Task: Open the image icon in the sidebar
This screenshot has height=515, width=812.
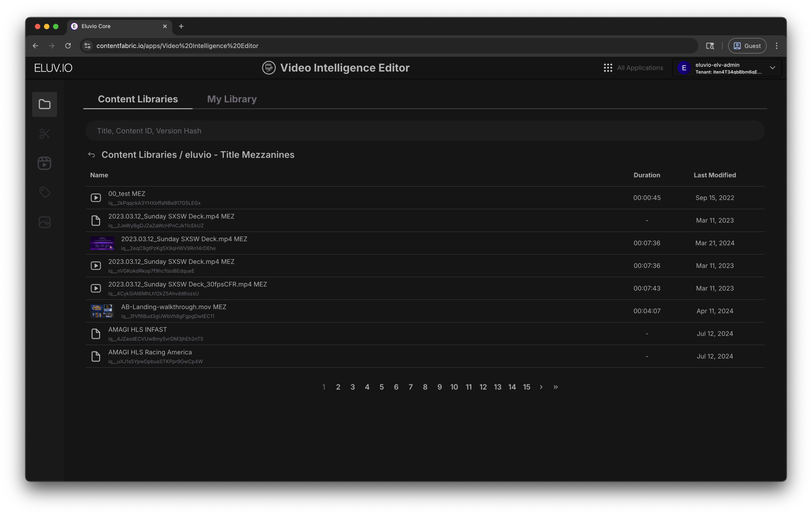Action: (44, 222)
